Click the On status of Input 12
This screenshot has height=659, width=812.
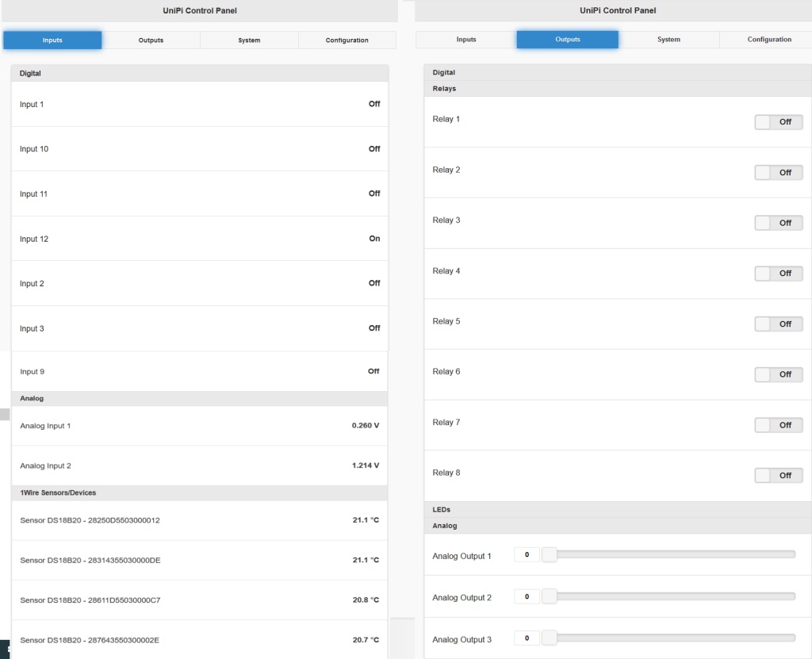pyautogui.click(x=374, y=239)
